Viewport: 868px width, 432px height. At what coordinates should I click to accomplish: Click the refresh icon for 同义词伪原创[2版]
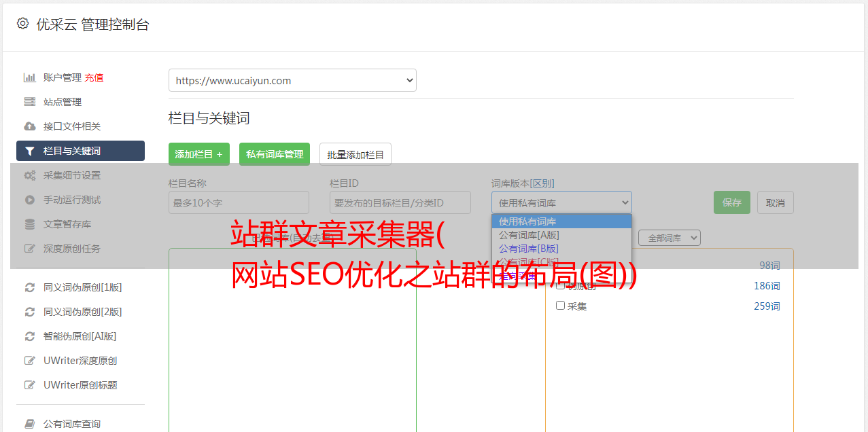click(x=29, y=312)
